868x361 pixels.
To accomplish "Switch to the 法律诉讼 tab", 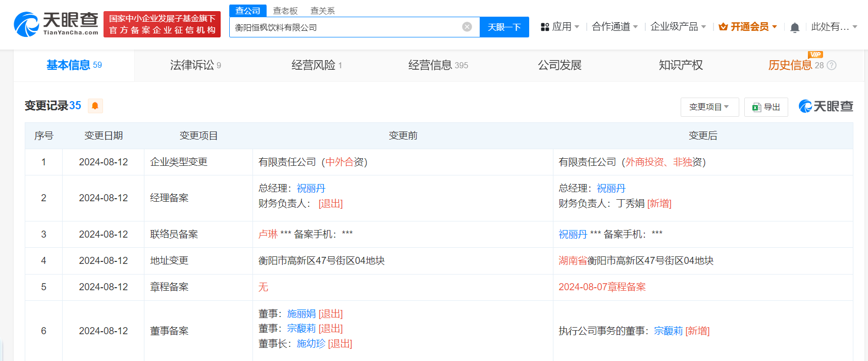I will coord(195,65).
